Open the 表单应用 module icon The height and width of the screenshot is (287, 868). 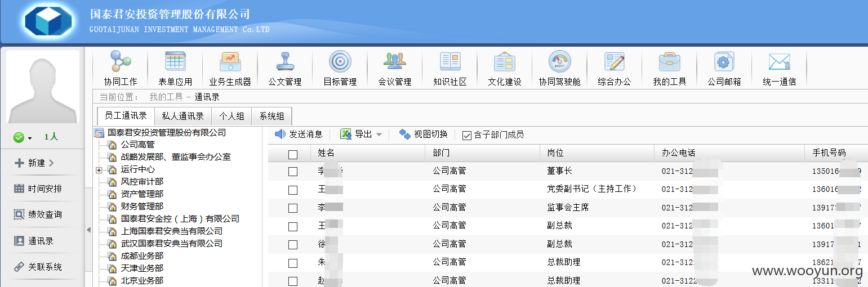pos(175,61)
